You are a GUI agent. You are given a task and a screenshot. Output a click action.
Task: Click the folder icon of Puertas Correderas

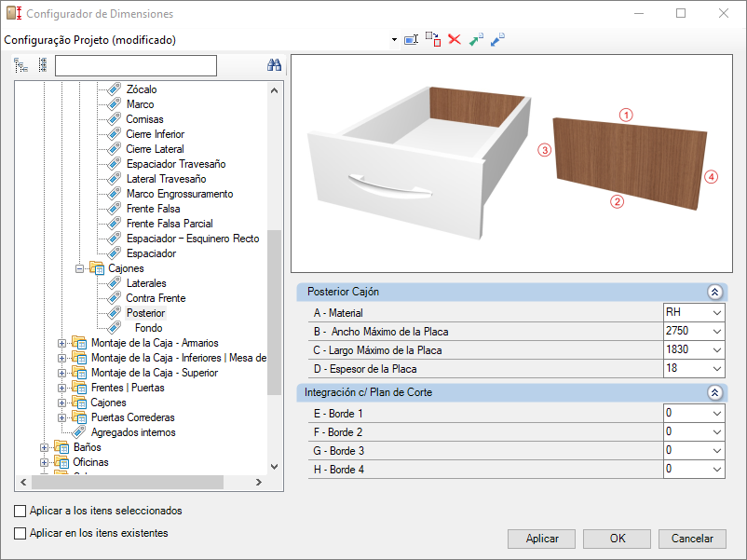79,417
